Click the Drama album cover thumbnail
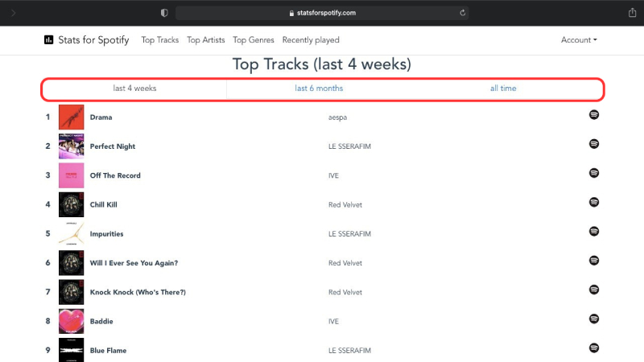644x362 pixels. coord(72,117)
